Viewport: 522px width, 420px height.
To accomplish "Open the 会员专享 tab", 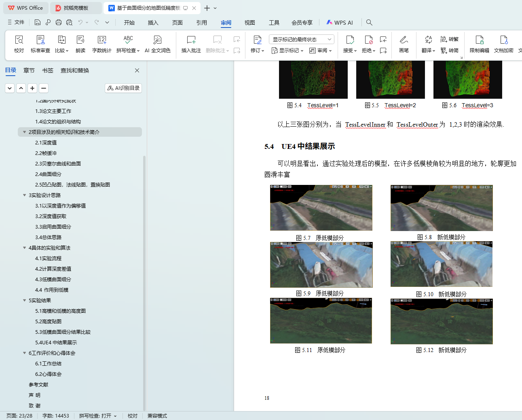I will pos(302,23).
